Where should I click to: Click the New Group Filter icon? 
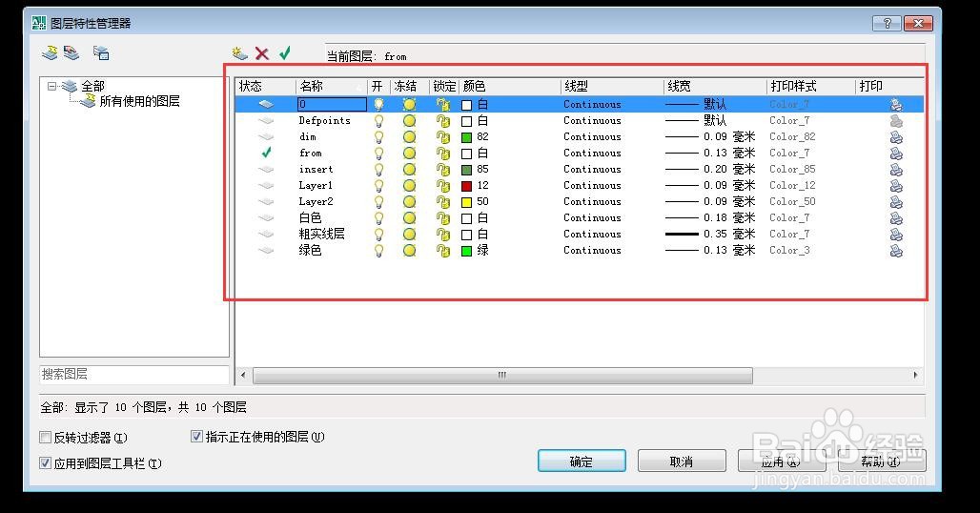coord(71,53)
